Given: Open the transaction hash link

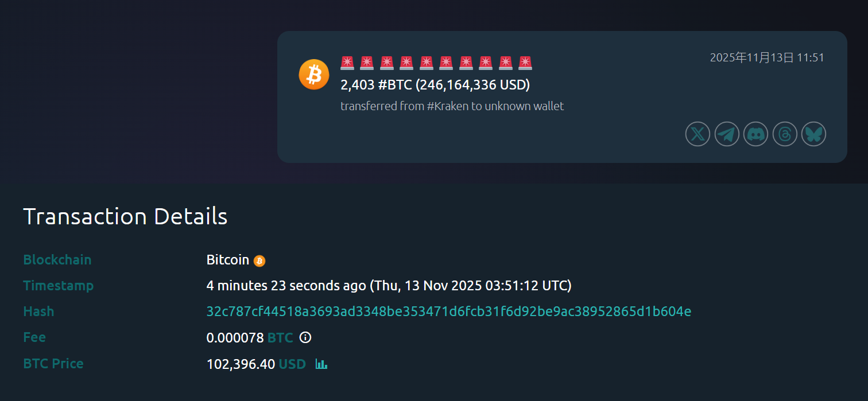Looking at the screenshot, I should 448,312.
